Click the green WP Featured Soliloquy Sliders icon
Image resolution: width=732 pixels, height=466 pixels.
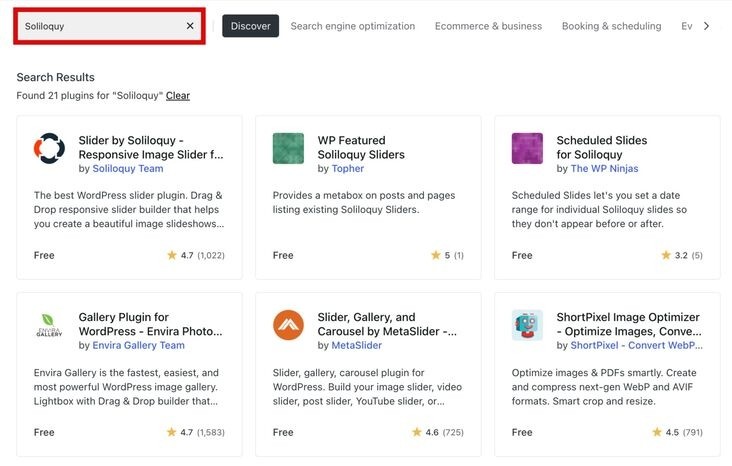point(288,148)
